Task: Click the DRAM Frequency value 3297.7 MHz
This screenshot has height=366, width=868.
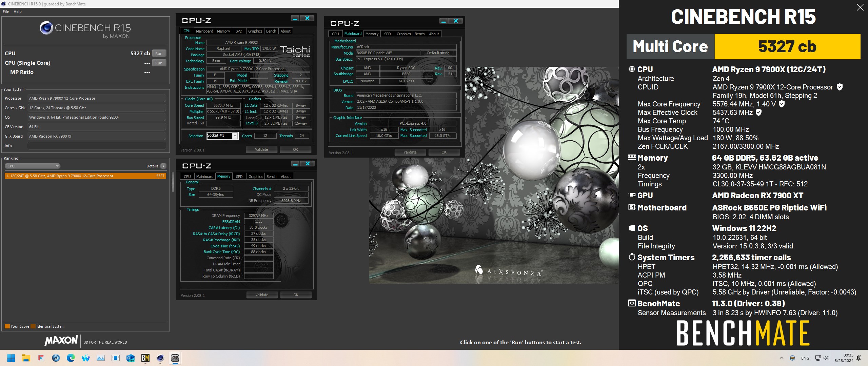Action: (x=258, y=216)
